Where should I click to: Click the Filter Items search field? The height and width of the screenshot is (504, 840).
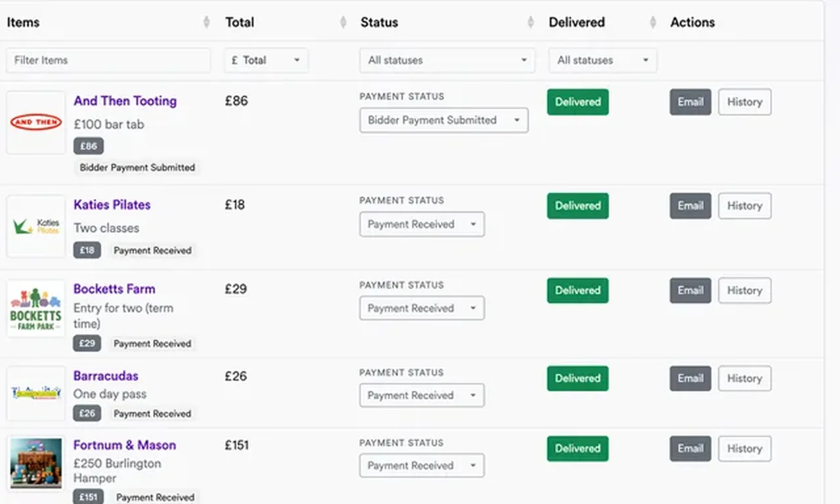[x=108, y=60]
